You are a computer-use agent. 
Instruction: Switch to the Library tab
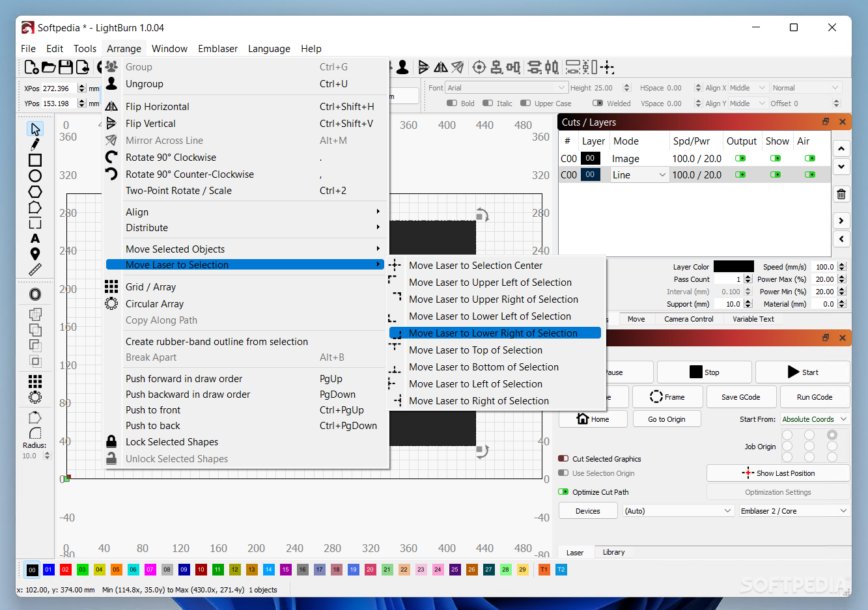613,552
